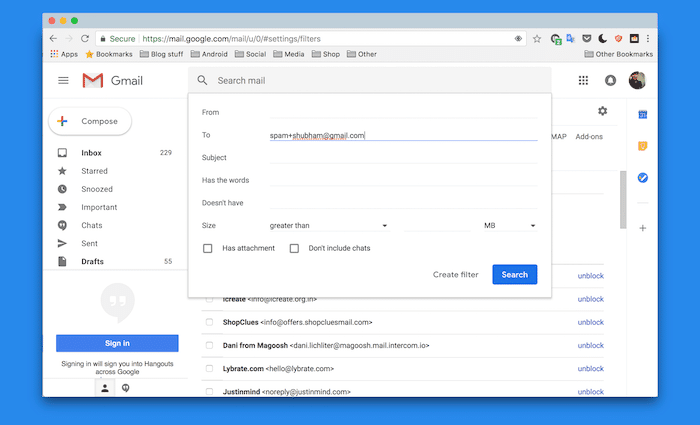Open the Google Translate extension
This screenshot has height=425, width=700.
tap(571, 39)
